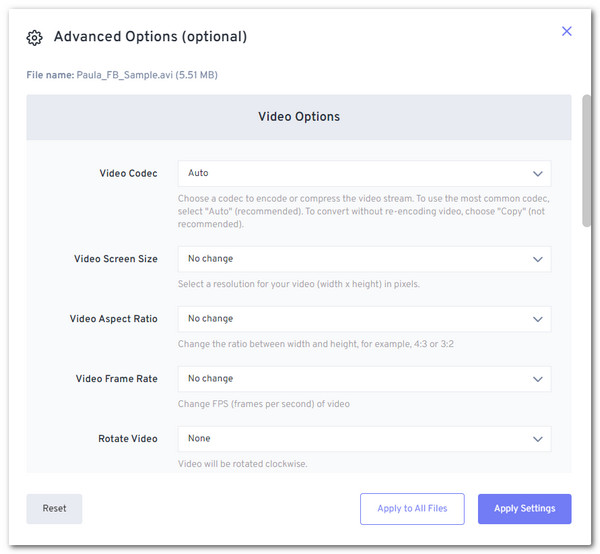Click the 'Video will be rotated clockwise' hint
The image size is (600, 554).
243,464
